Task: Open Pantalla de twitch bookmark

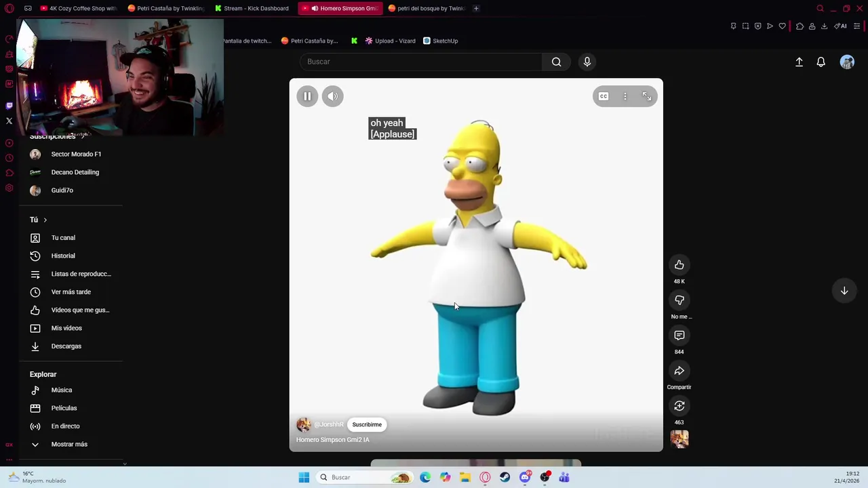Action: 247,41
